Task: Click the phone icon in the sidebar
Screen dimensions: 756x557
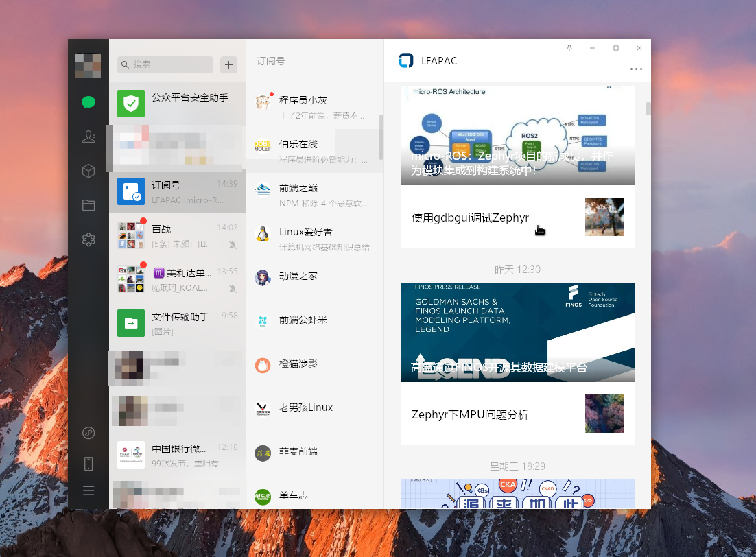Action: 88,463
